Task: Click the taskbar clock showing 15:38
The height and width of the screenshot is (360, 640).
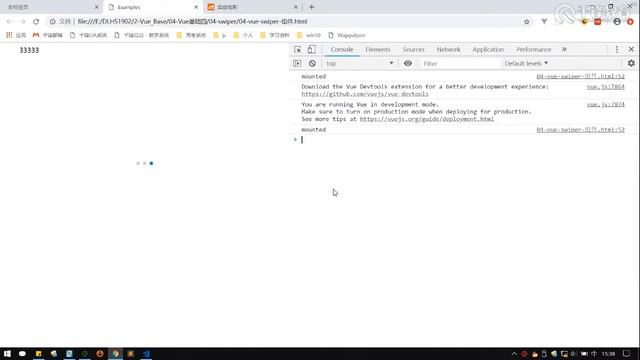Action: click(609, 354)
